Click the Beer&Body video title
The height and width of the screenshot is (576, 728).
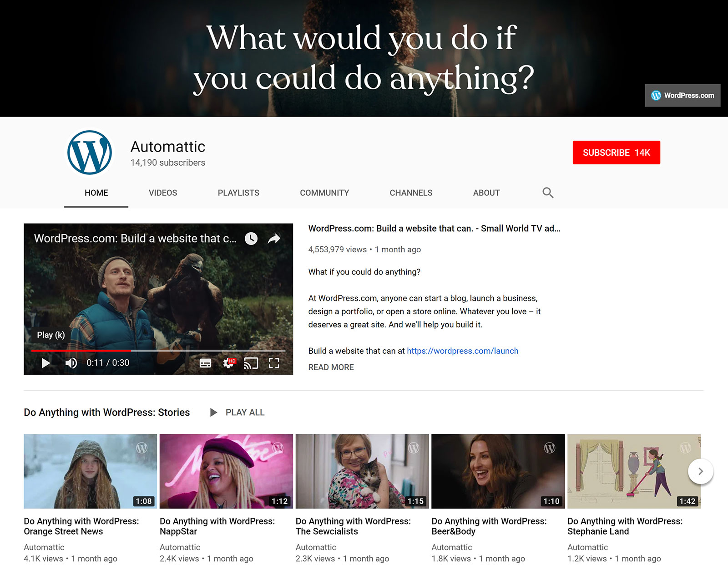(x=489, y=526)
